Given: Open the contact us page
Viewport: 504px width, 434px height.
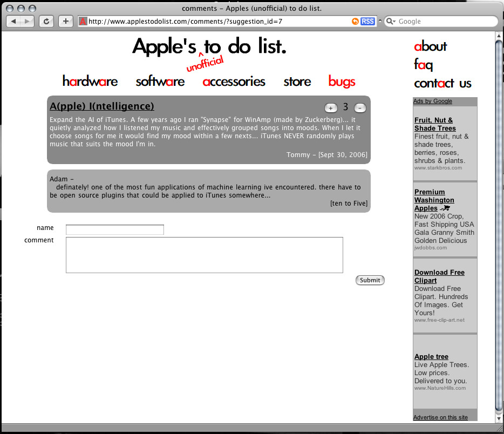Looking at the screenshot, I should pyautogui.click(x=442, y=83).
